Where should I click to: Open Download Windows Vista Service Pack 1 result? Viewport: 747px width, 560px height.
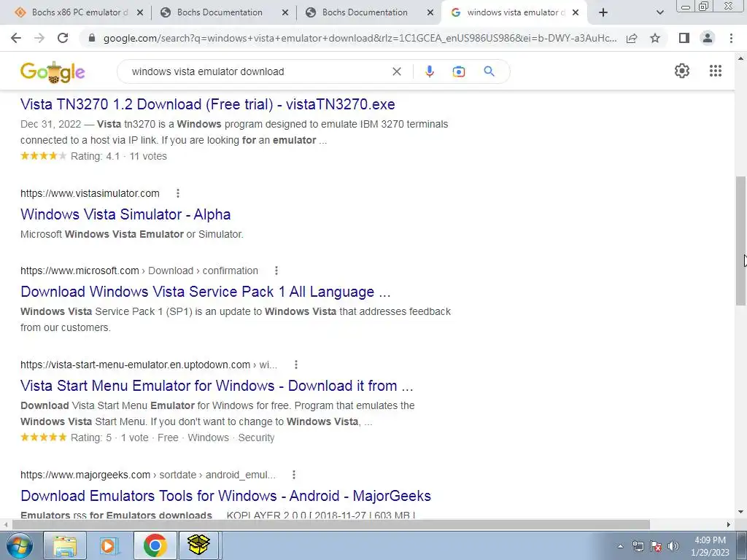206,292
